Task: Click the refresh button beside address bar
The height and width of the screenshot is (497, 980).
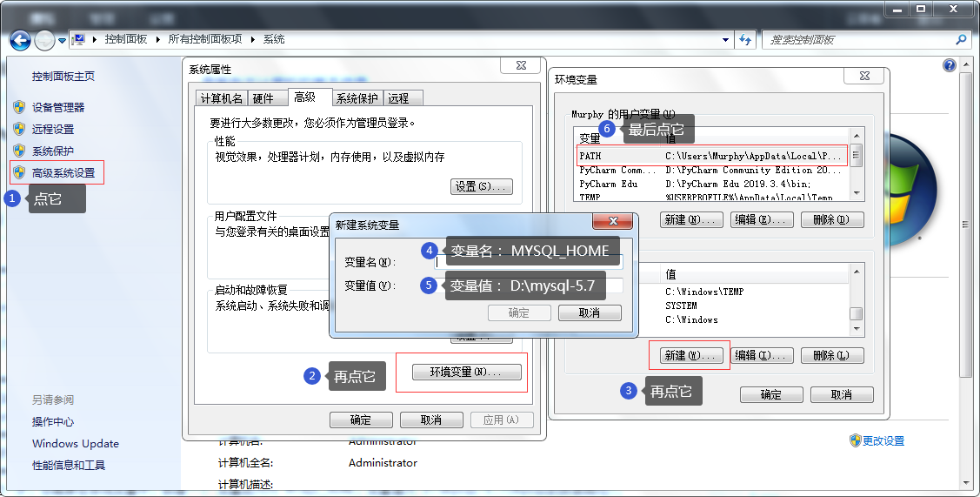Action: [x=745, y=40]
